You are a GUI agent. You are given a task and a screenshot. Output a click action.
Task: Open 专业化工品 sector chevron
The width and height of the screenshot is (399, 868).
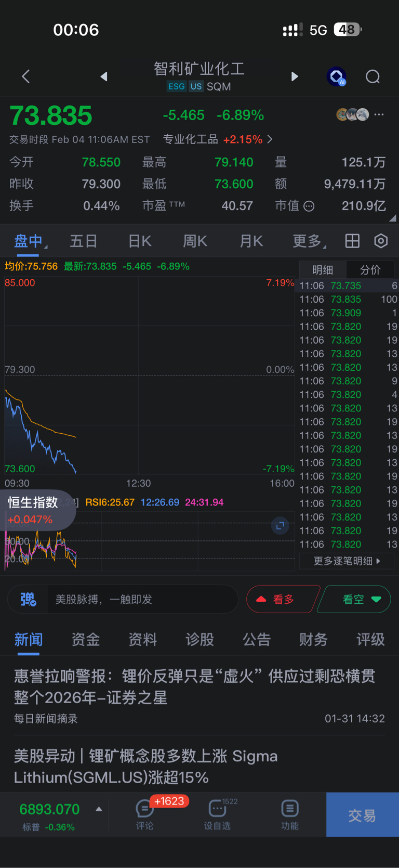[270, 139]
